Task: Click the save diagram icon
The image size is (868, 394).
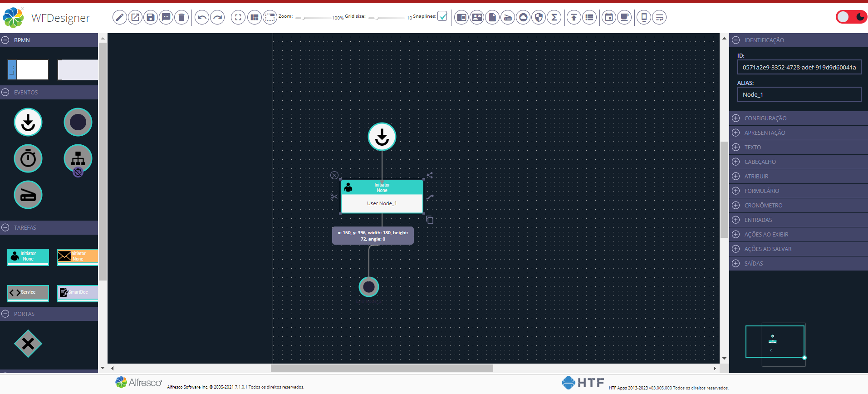Action: (x=150, y=18)
